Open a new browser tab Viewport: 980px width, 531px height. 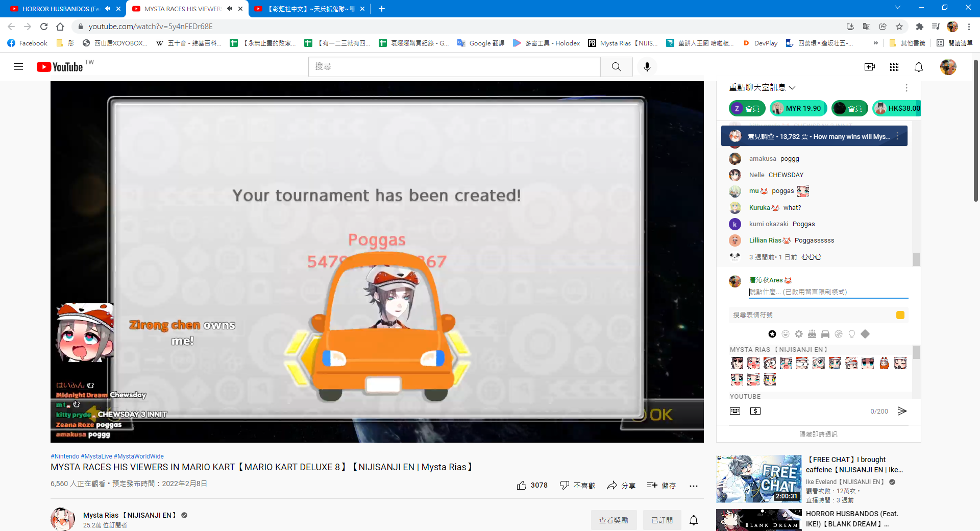pos(382,9)
